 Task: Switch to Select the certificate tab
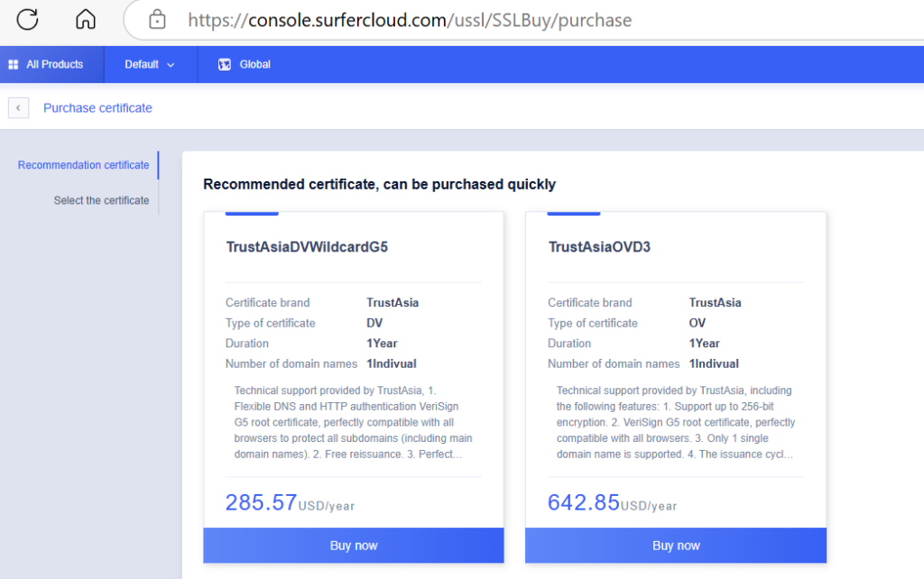101,200
